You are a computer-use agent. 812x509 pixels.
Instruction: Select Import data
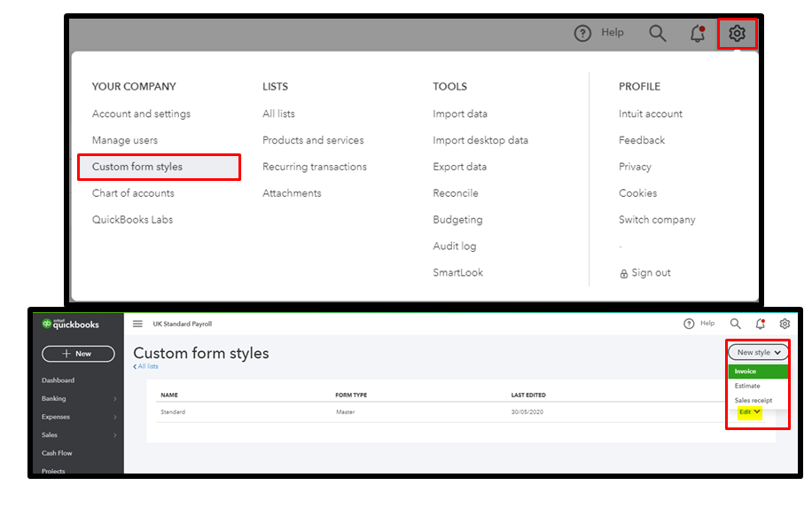tap(460, 114)
